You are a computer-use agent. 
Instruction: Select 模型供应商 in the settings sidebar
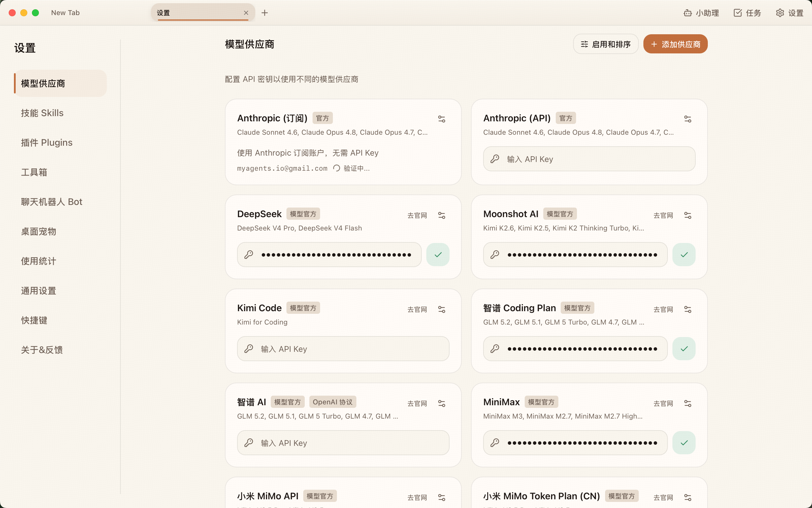60,83
